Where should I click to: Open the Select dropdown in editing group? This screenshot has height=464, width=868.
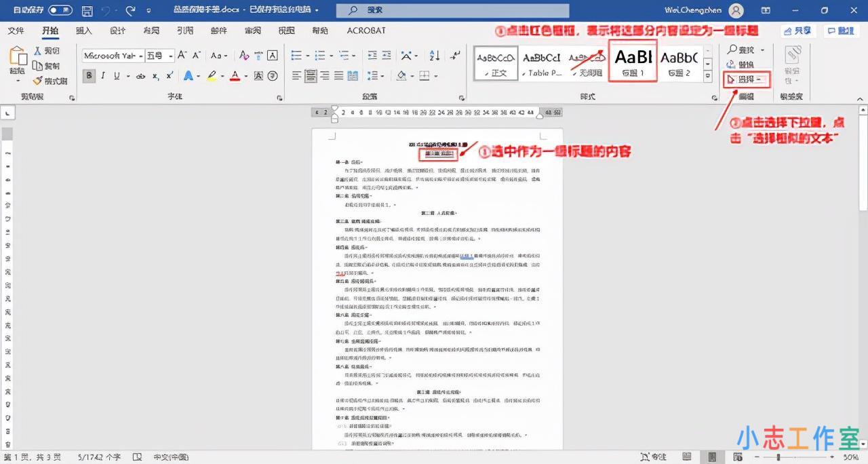pos(746,80)
